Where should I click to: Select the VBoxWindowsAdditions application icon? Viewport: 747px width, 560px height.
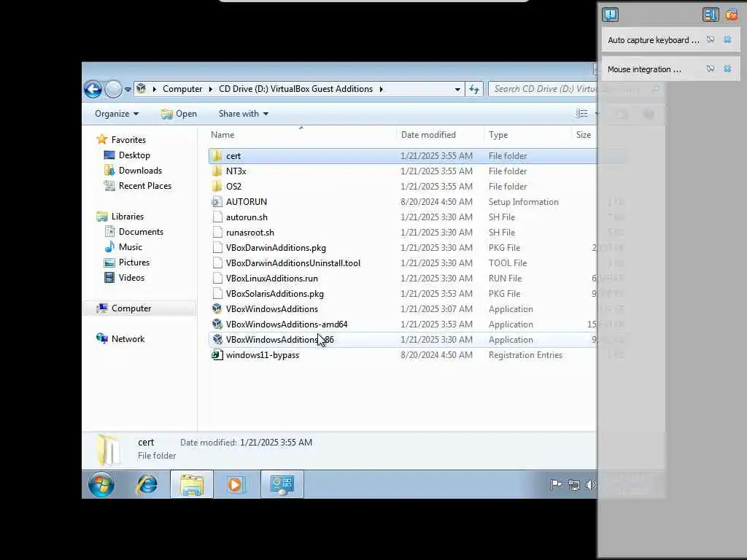pyautogui.click(x=217, y=308)
